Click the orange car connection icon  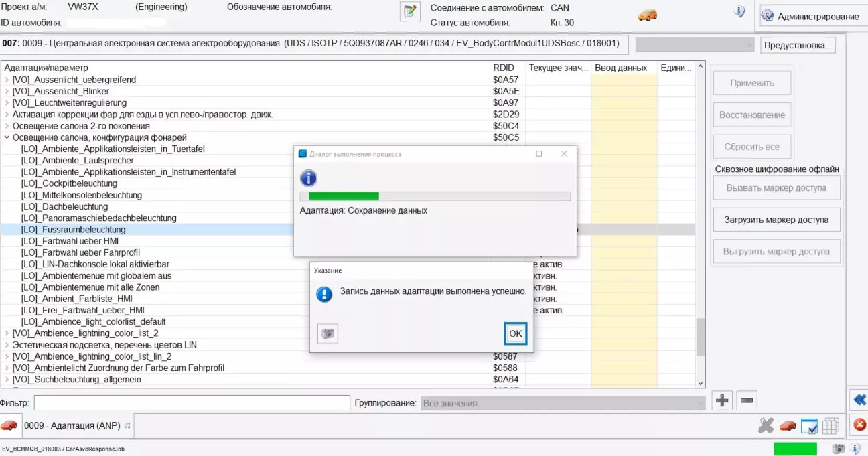pyautogui.click(x=647, y=15)
